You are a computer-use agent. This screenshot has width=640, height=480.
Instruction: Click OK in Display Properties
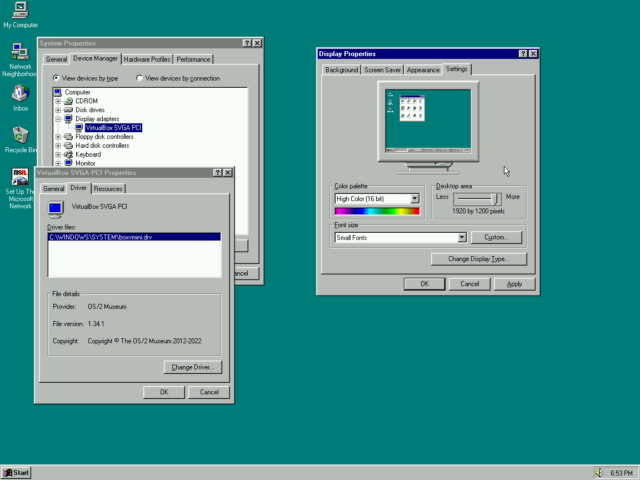click(x=424, y=284)
